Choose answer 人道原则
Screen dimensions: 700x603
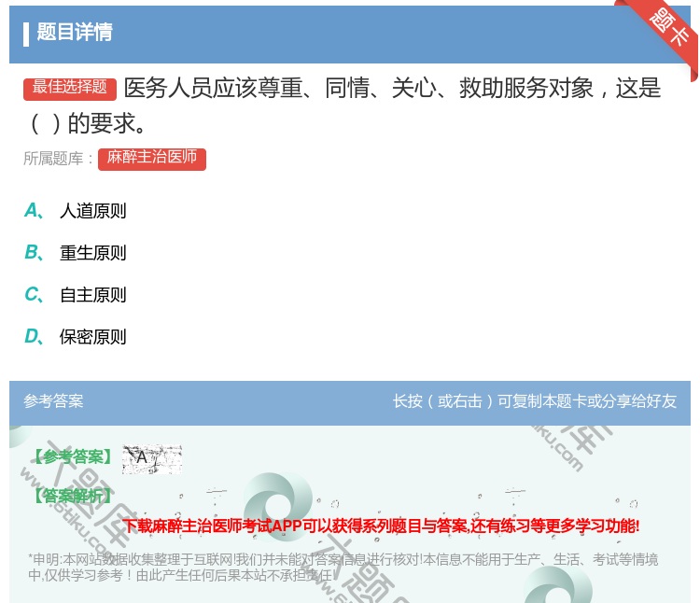pyautogui.click(x=92, y=211)
